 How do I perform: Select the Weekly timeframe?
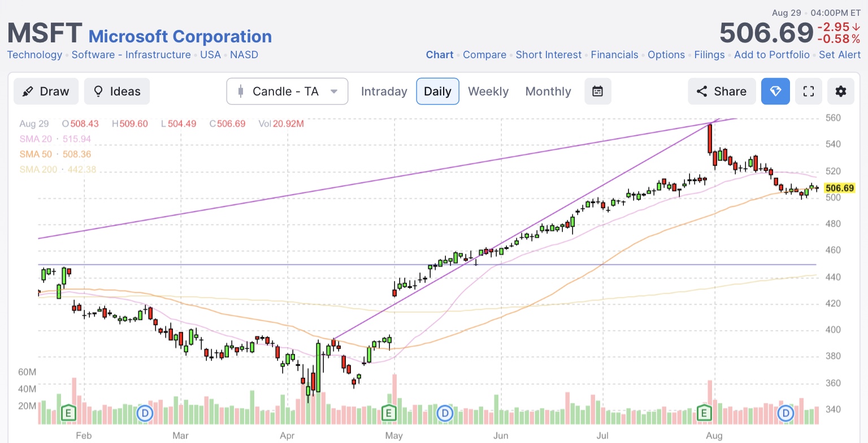tap(488, 92)
